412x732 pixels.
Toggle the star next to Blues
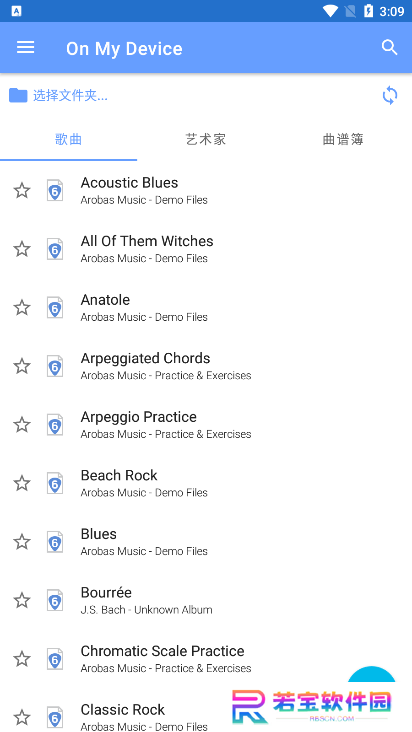pos(21,542)
